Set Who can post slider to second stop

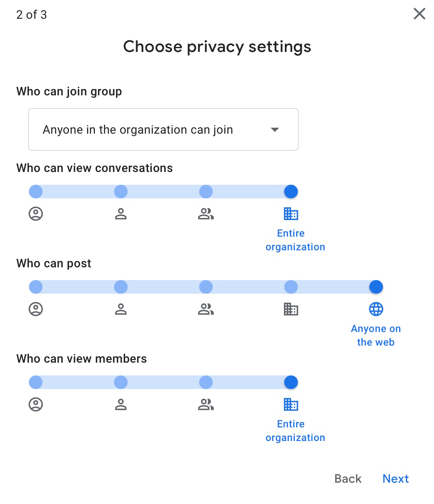click(x=121, y=287)
